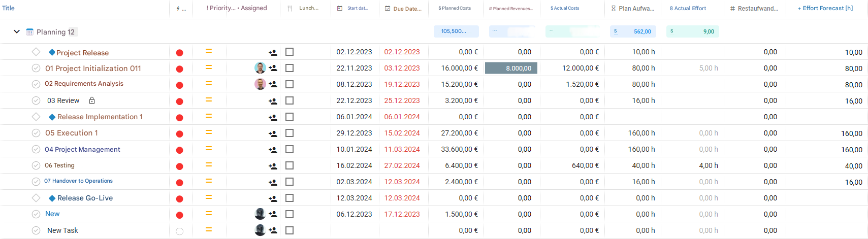Click milestone diamond icon of Release Go-Live
Image resolution: width=868 pixels, height=239 pixels.
(x=52, y=198)
